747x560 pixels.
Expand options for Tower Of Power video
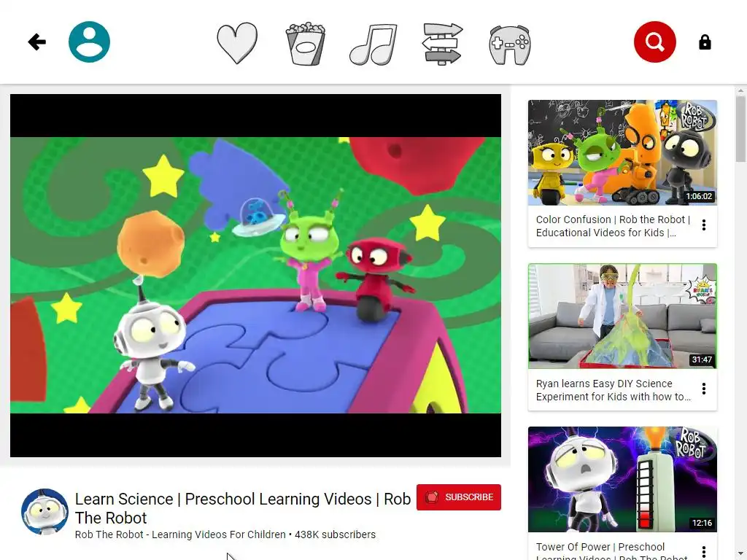tap(704, 551)
